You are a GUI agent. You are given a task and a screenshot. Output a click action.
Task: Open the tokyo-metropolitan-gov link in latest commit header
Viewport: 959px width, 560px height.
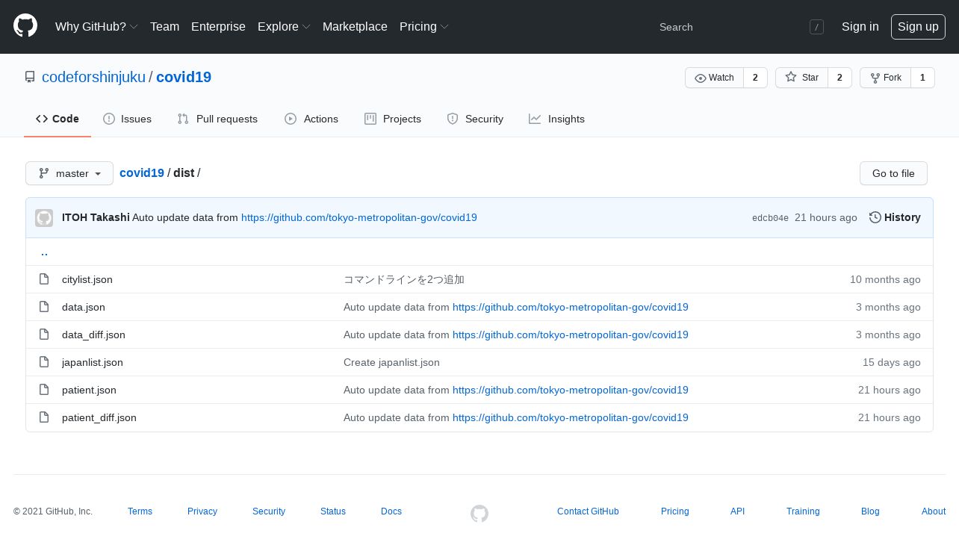(x=359, y=218)
